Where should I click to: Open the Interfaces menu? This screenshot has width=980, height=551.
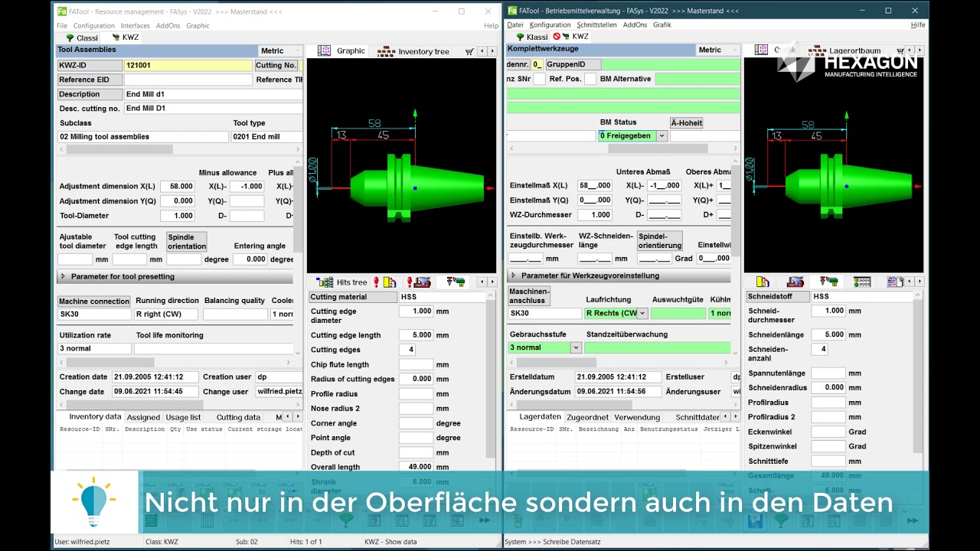pos(136,25)
